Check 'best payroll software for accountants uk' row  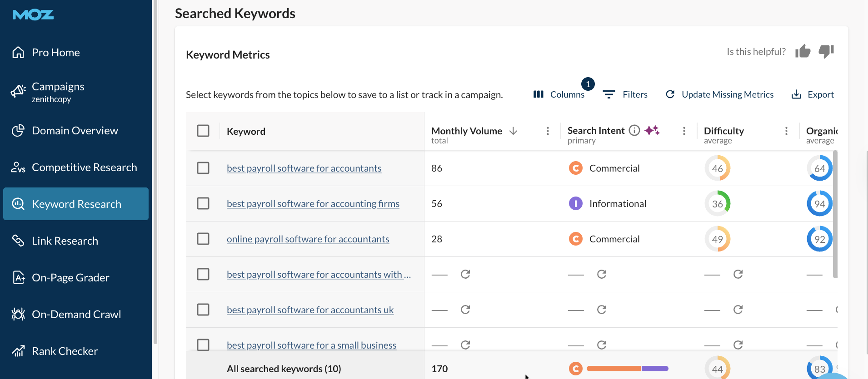click(x=203, y=310)
